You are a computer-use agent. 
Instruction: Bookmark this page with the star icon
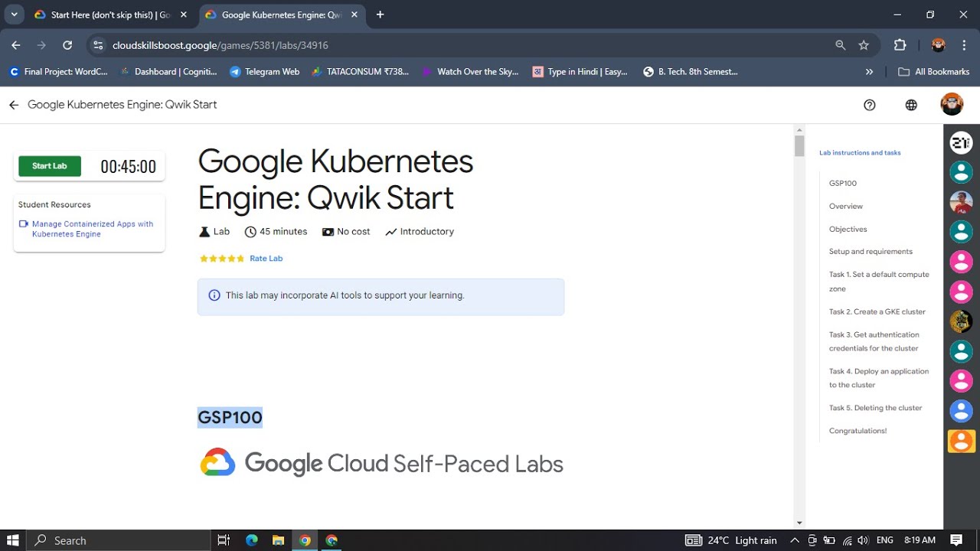[864, 45]
